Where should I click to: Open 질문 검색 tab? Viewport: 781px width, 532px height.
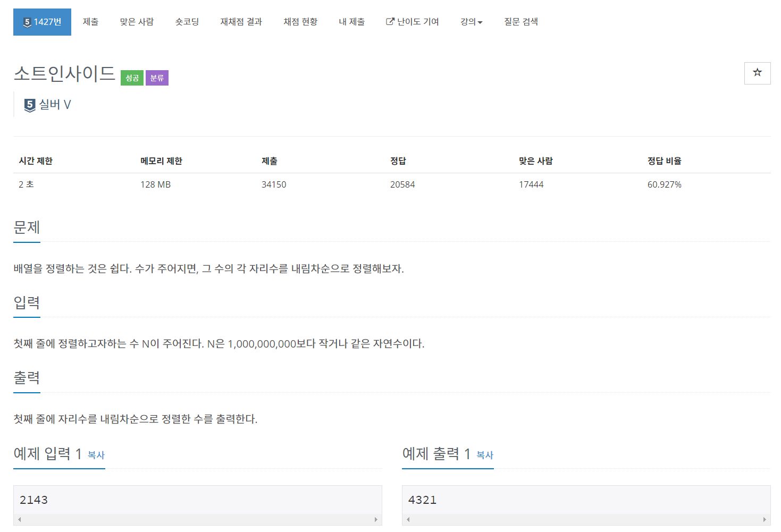tap(521, 22)
